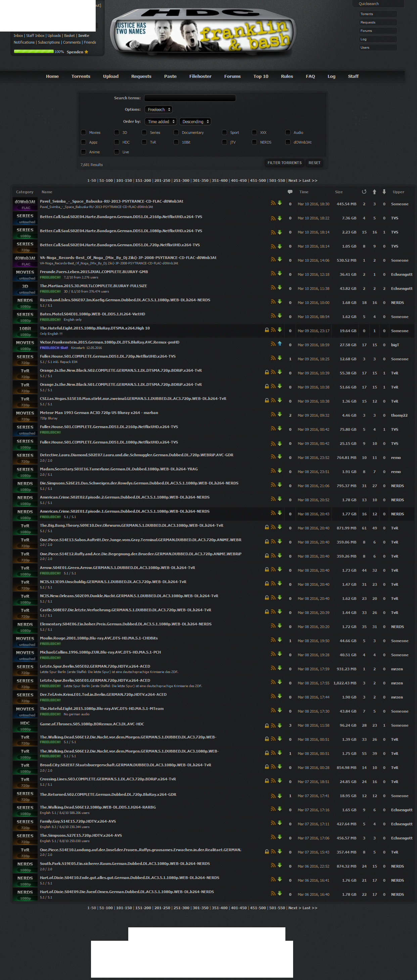Viewport: 417px width, 980px height.
Task: Download South.Park.S19E05 torrent via green arrow
Action: click(280, 865)
